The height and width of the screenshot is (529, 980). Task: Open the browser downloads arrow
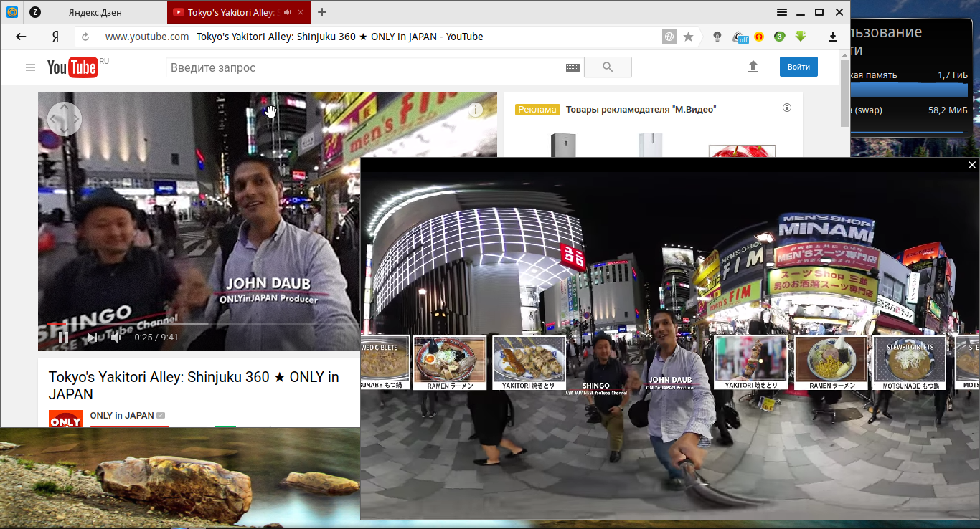(833, 37)
